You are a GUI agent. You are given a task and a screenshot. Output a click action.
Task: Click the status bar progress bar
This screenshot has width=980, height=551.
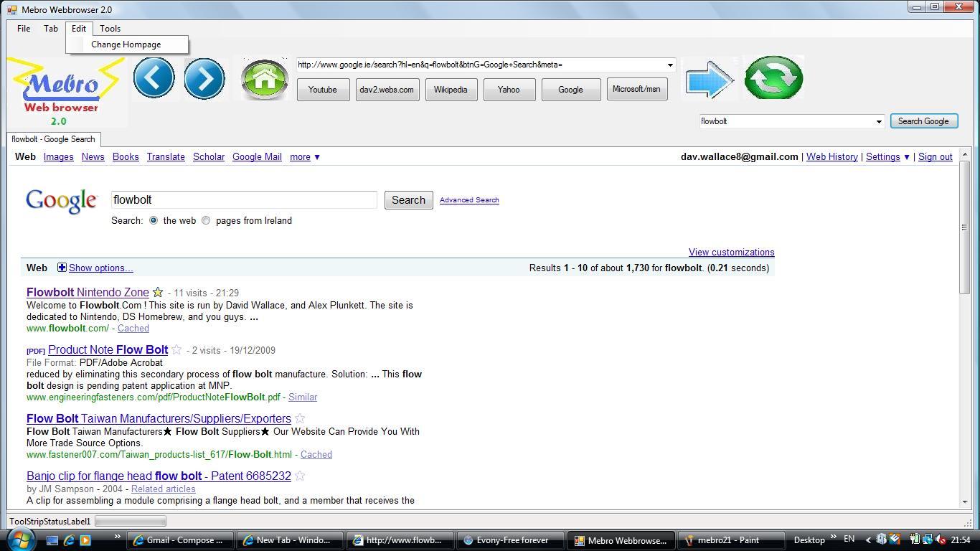click(131, 521)
